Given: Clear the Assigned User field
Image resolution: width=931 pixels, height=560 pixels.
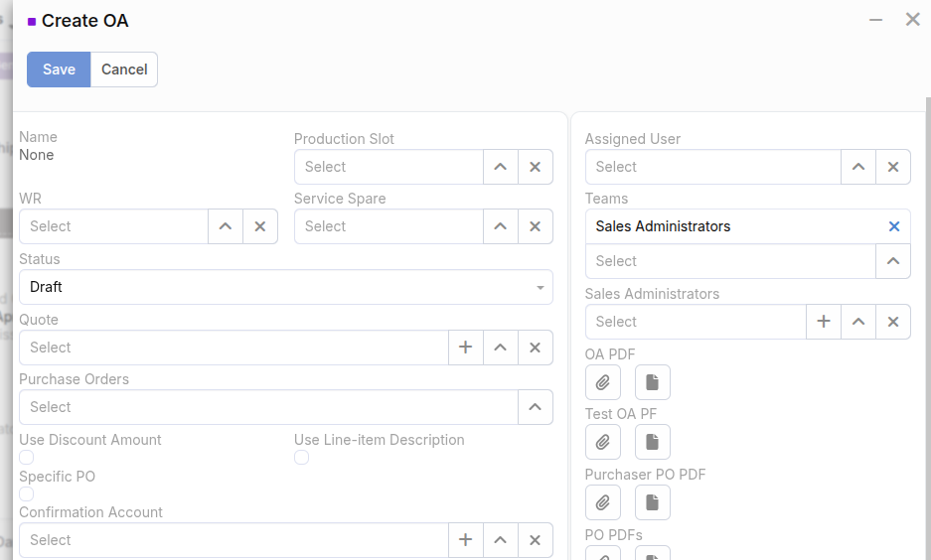Looking at the screenshot, I should coord(892,167).
